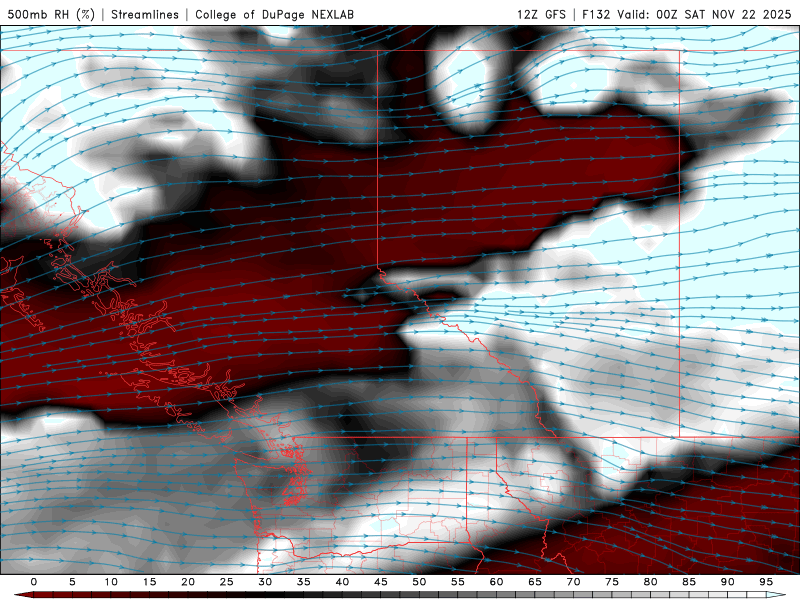
Task: Select the 95 value on the color scale
Action: (x=766, y=582)
